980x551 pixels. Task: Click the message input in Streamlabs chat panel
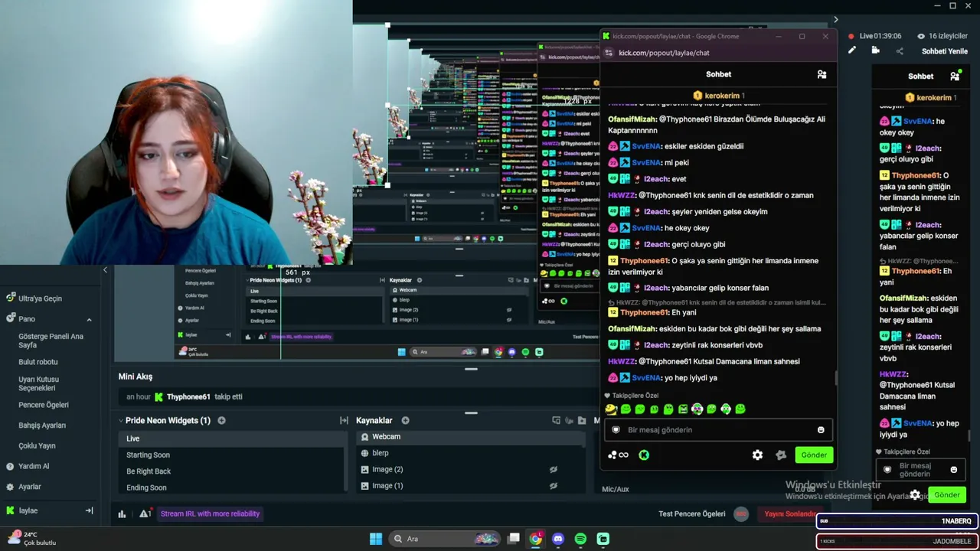click(x=921, y=470)
